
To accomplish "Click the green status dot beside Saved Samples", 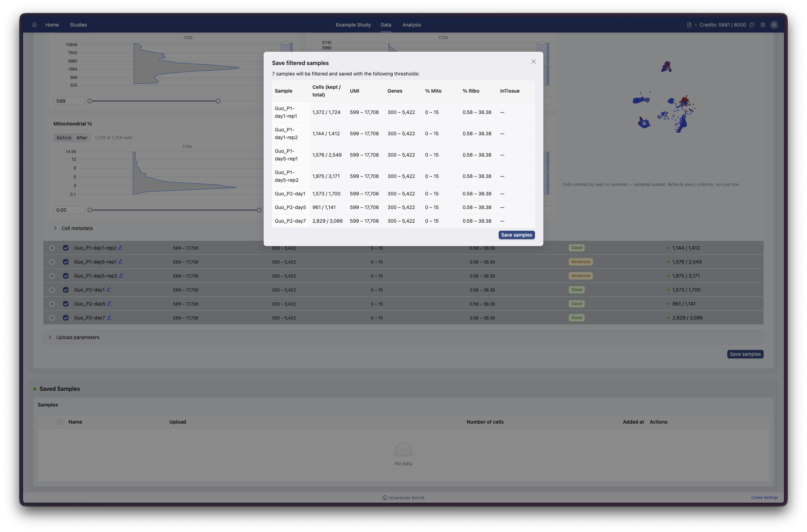I will point(35,389).
